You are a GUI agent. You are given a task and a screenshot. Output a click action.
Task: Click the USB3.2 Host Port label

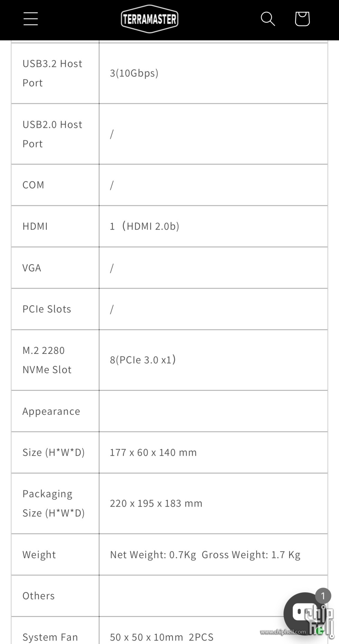[x=52, y=73]
